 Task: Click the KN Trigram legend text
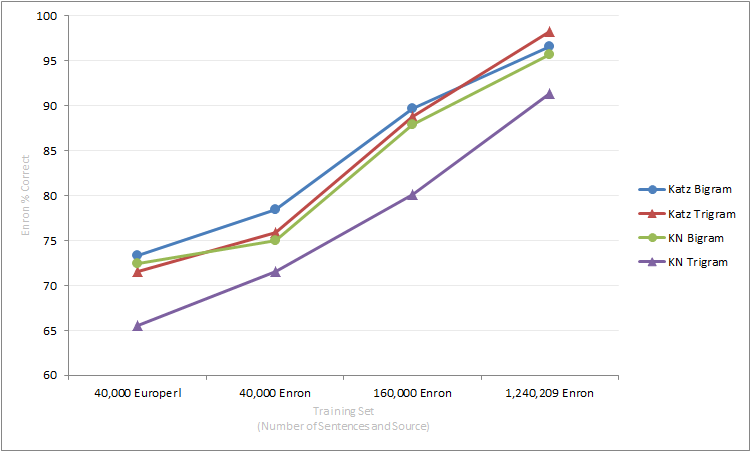(x=698, y=262)
